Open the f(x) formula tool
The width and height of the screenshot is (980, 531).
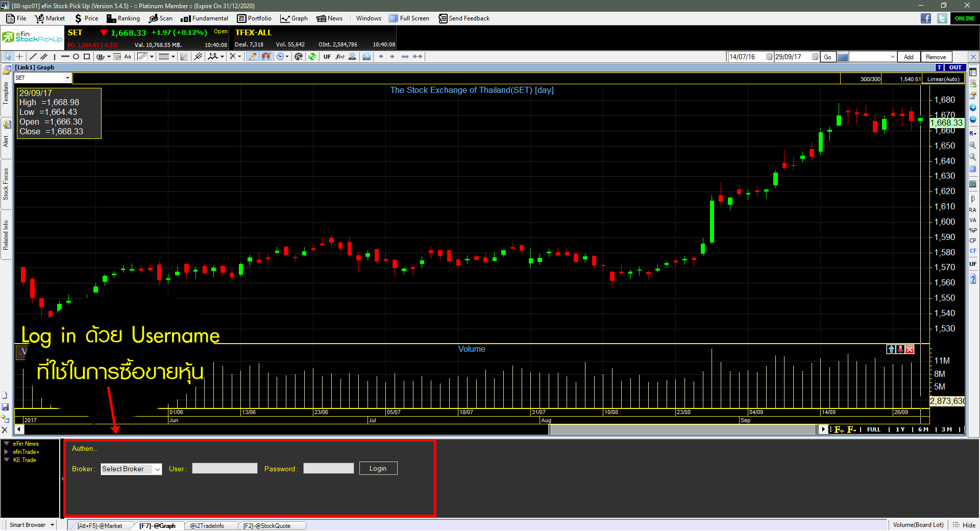[340, 57]
